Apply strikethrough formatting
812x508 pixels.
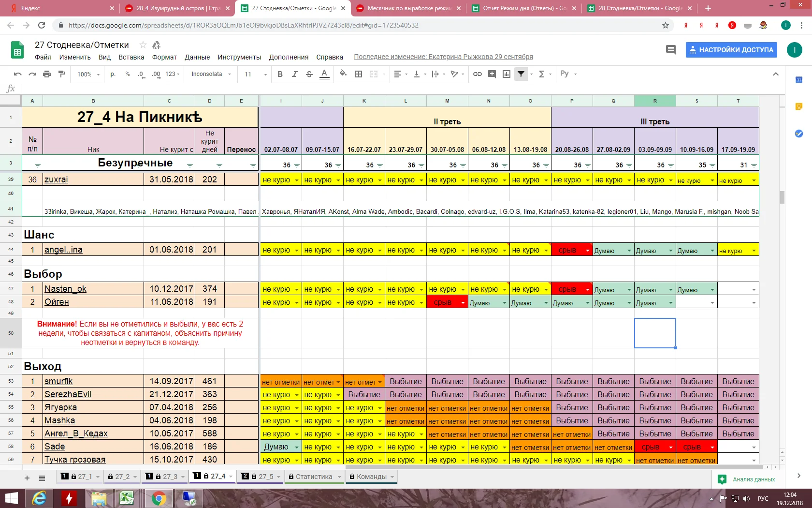click(x=309, y=74)
